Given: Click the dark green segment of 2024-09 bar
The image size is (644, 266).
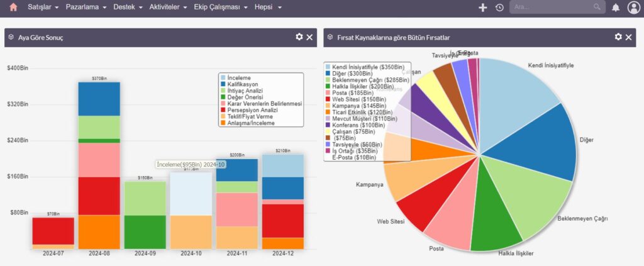Looking at the screenshot, I should (x=145, y=232).
